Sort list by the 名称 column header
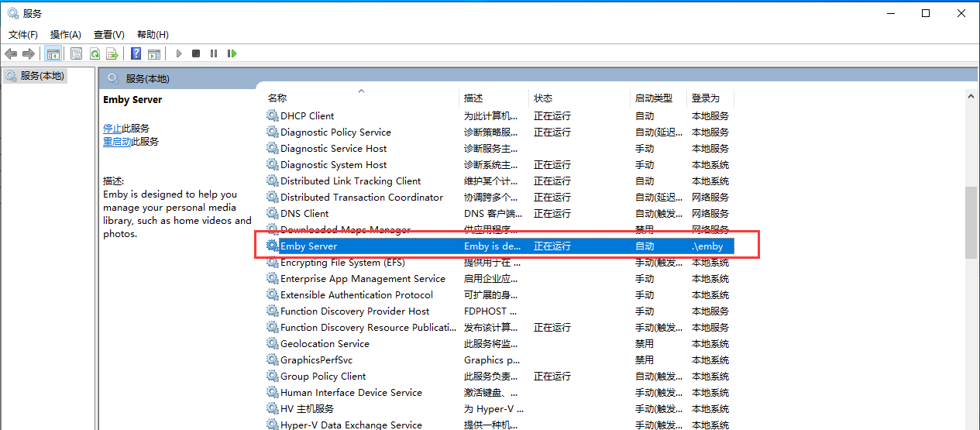The height and width of the screenshot is (430, 980). click(277, 98)
